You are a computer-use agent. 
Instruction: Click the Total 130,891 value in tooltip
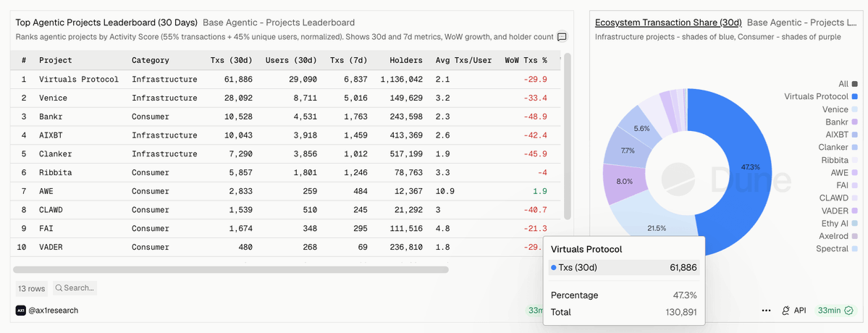click(681, 312)
